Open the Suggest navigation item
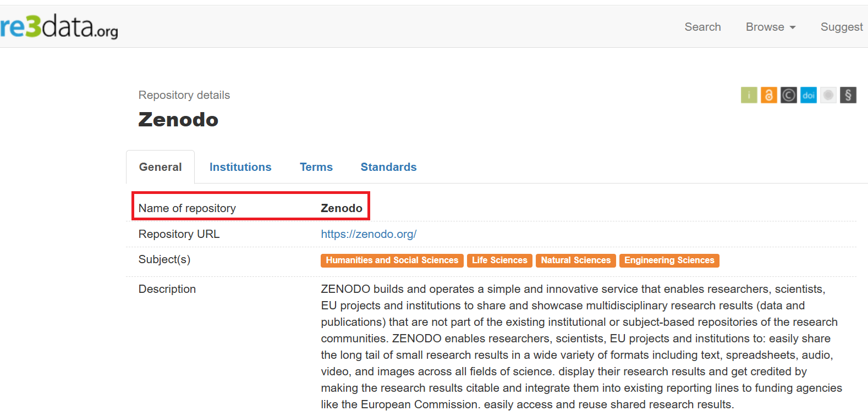Image resolution: width=868 pixels, height=411 pixels. pyautogui.click(x=842, y=27)
